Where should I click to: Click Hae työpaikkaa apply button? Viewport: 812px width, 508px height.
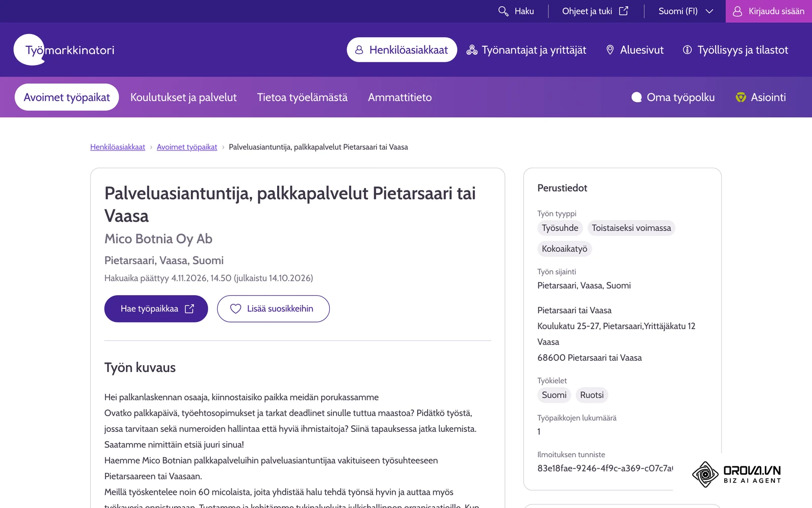[156, 308]
